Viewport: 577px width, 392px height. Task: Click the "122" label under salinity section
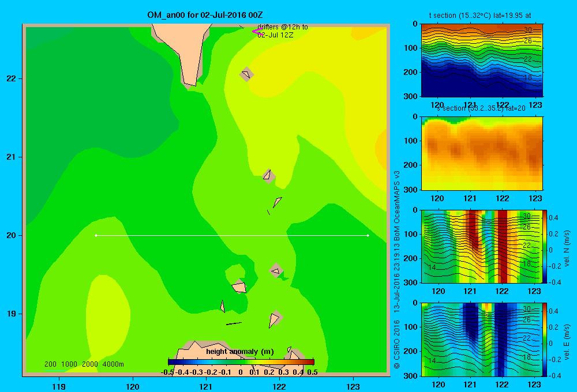(503, 198)
